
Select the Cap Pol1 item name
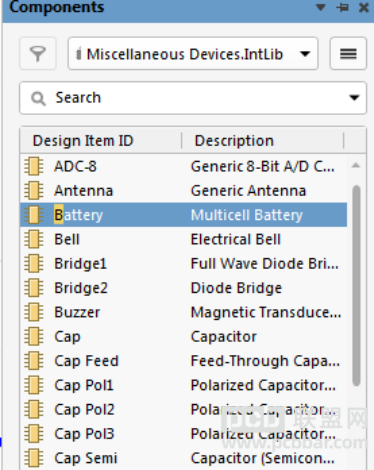[x=84, y=385]
